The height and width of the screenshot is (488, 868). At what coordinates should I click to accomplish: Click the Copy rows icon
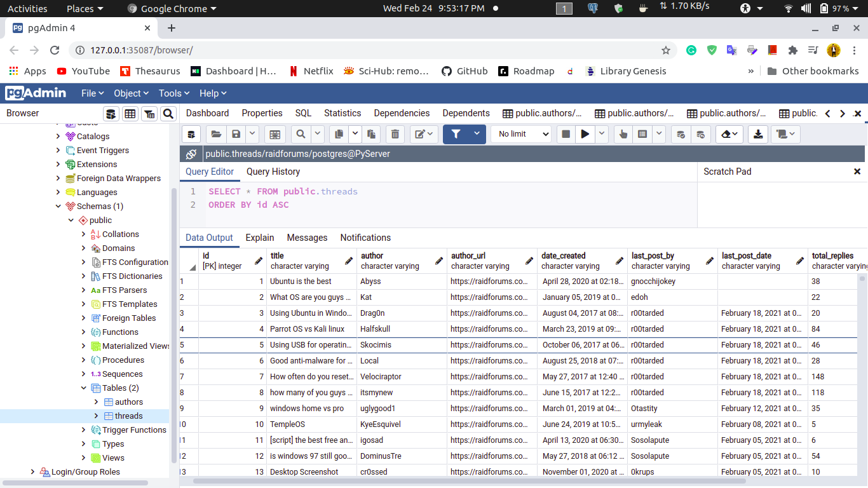click(x=339, y=134)
